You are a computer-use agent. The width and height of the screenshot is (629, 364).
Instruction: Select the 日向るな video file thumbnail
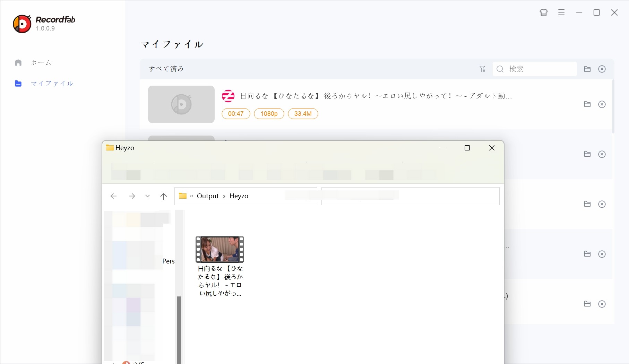click(220, 250)
